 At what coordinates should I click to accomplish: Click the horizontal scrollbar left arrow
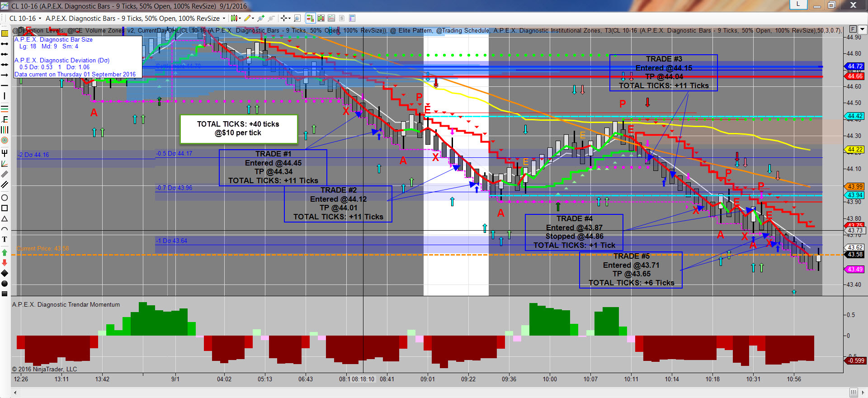click(x=15, y=393)
